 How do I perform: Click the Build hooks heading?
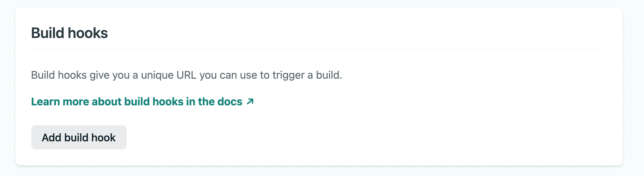[69, 33]
